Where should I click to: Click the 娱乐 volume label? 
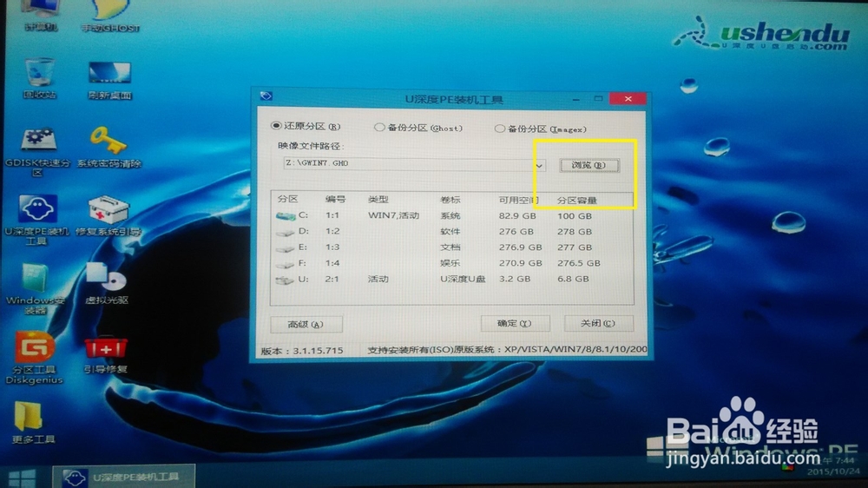pyautogui.click(x=450, y=263)
